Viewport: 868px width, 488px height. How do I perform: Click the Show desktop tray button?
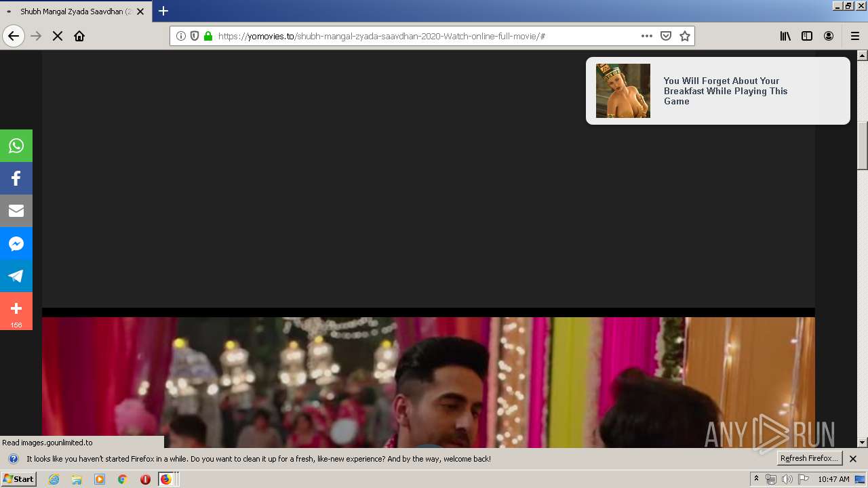pos(860,479)
